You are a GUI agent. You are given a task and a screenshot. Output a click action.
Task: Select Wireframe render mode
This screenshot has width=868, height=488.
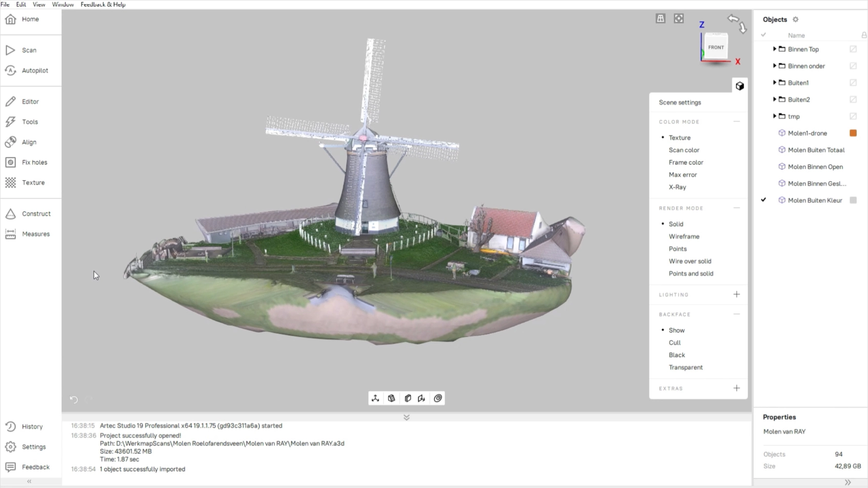click(x=684, y=236)
